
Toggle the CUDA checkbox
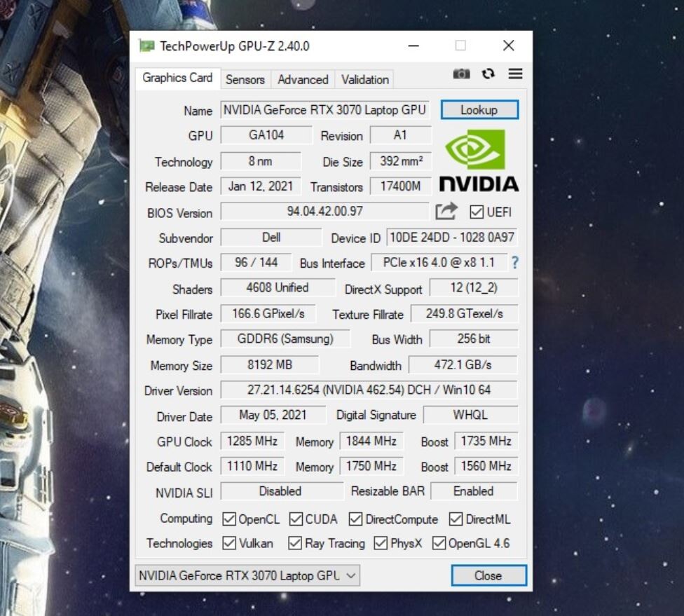pyautogui.click(x=296, y=519)
